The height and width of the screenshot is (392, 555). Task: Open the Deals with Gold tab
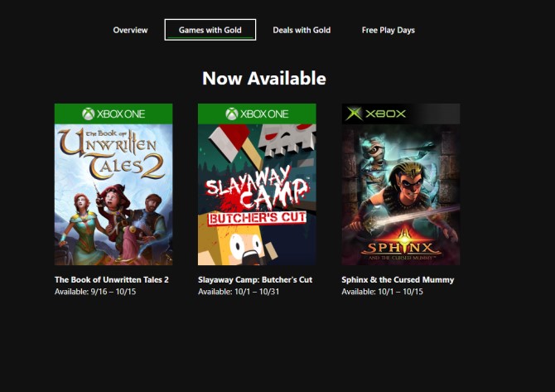(302, 30)
